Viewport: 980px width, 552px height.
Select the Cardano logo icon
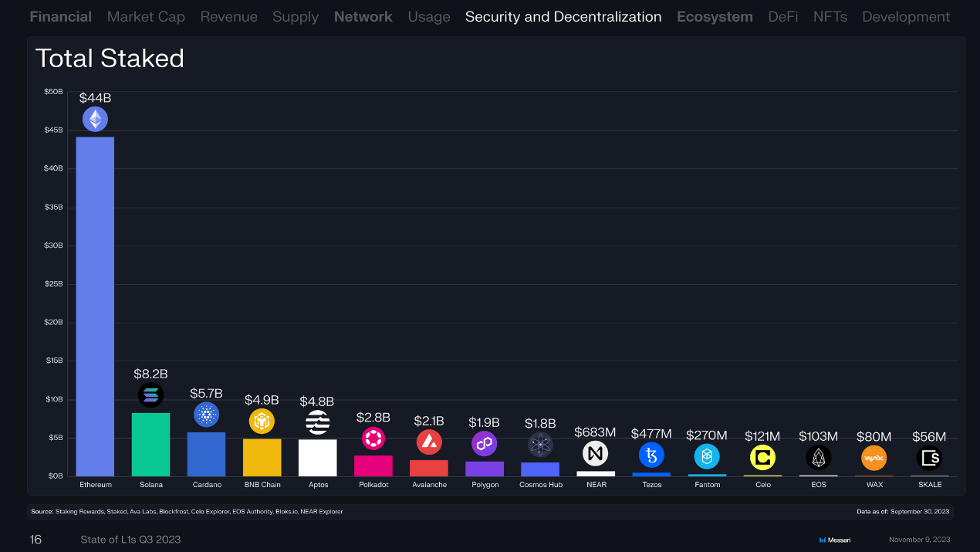pos(206,415)
